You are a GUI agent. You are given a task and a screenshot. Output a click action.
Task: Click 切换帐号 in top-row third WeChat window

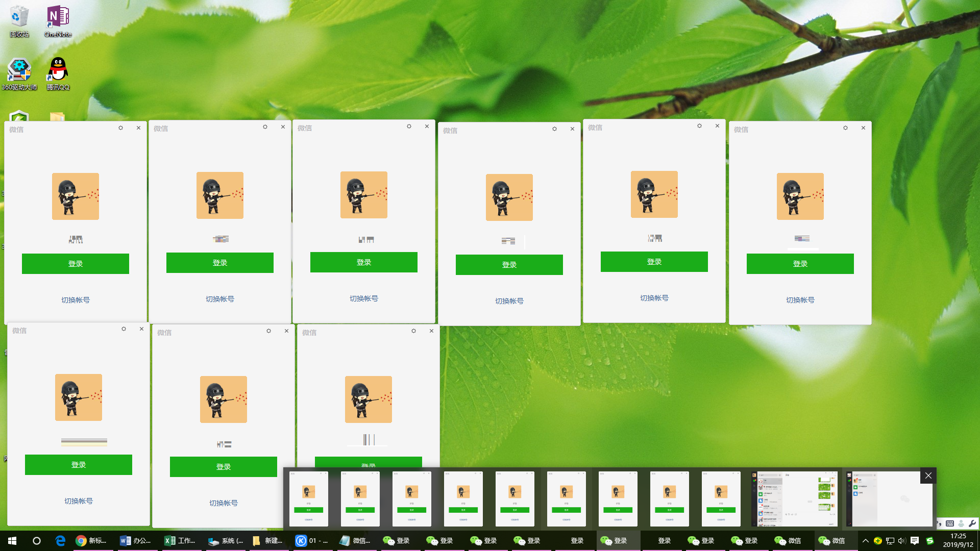coord(364,298)
